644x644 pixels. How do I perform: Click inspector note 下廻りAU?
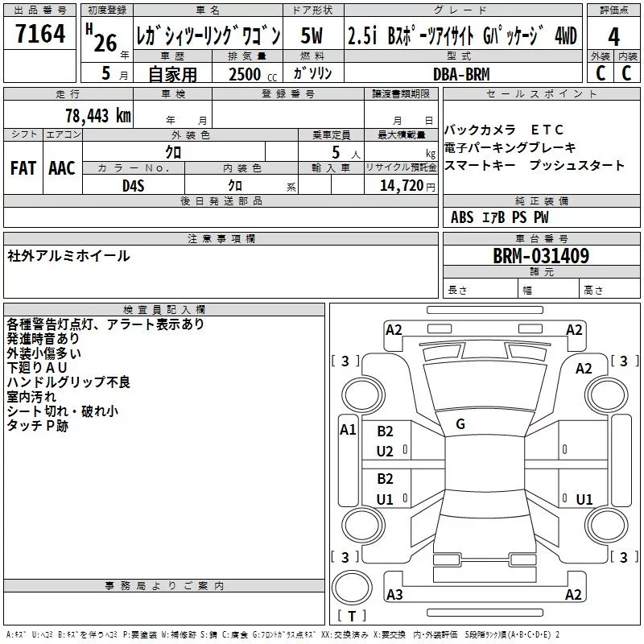pos(37,368)
